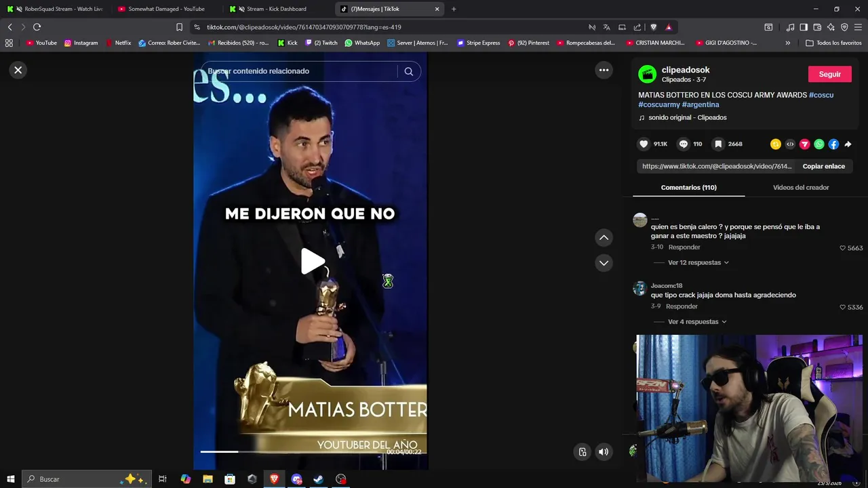The height and width of the screenshot is (488, 868).
Task: Open the browser apps grid icon
Action: pos(9,43)
